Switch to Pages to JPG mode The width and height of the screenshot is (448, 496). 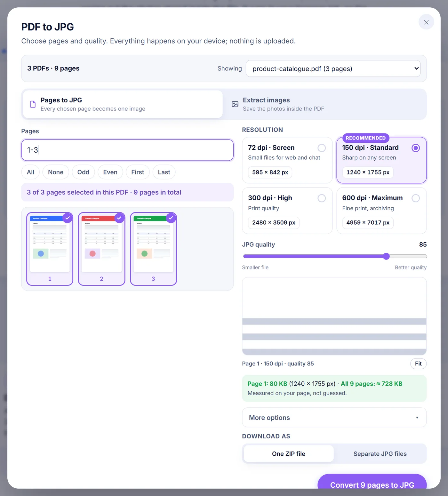click(123, 104)
